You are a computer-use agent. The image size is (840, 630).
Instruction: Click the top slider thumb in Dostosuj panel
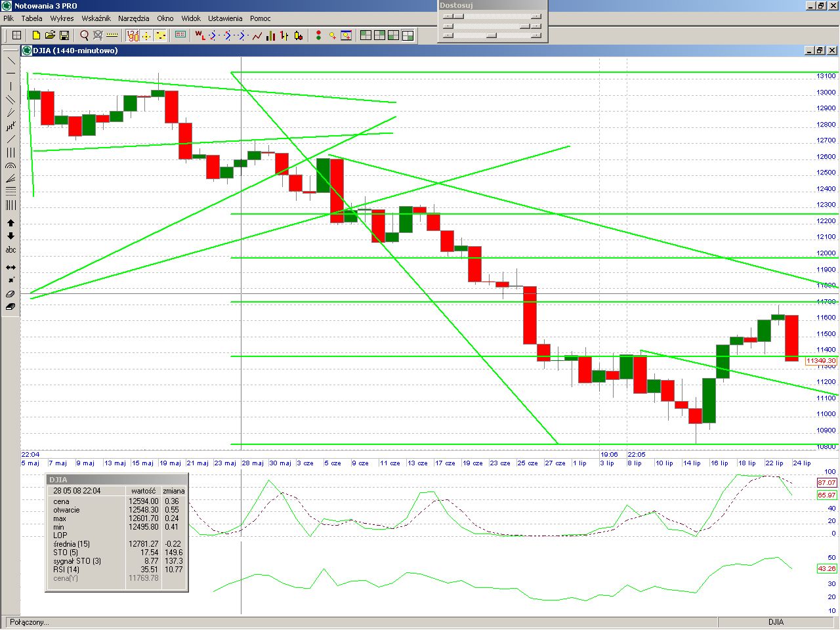[459, 16]
